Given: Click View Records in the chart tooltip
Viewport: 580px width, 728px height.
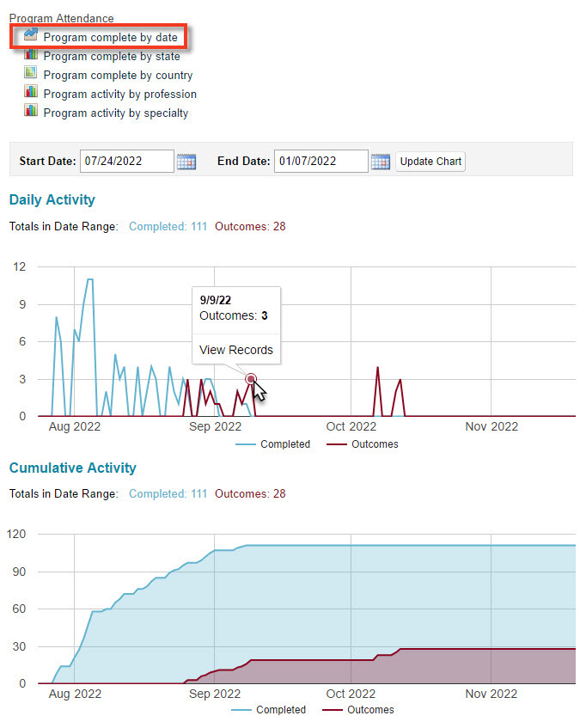Looking at the screenshot, I should [x=236, y=350].
